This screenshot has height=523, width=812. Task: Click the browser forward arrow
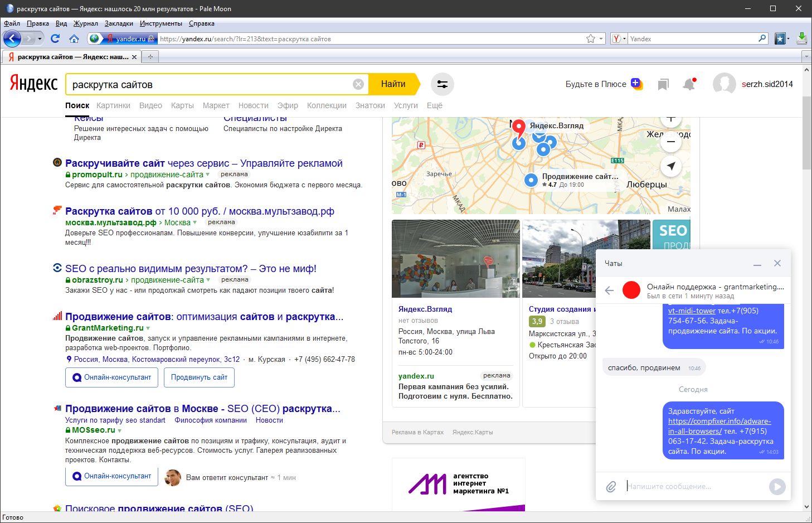pos(28,38)
